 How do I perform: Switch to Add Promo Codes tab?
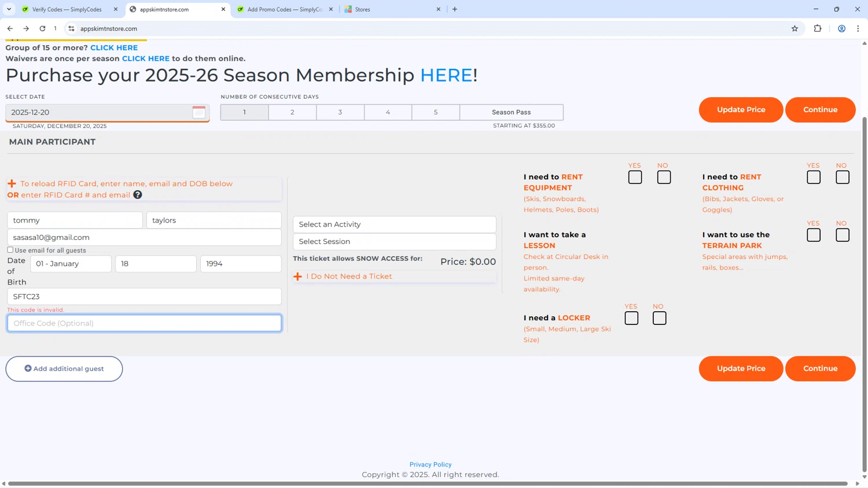click(285, 9)
